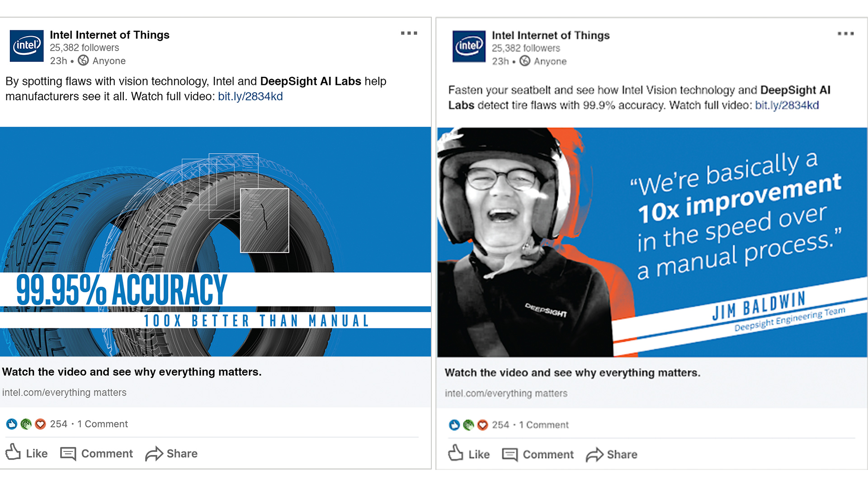The width and height of the screenshot is (868, 488).
Task: Click the right post headline 'Watch the video and see why everything matters.'
Action: point(572,373)
